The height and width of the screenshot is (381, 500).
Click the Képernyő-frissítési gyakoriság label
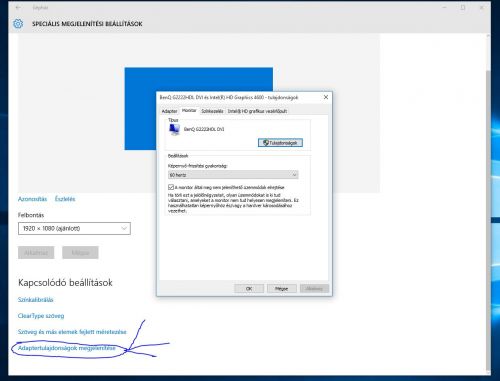click(x=198, y=166)
